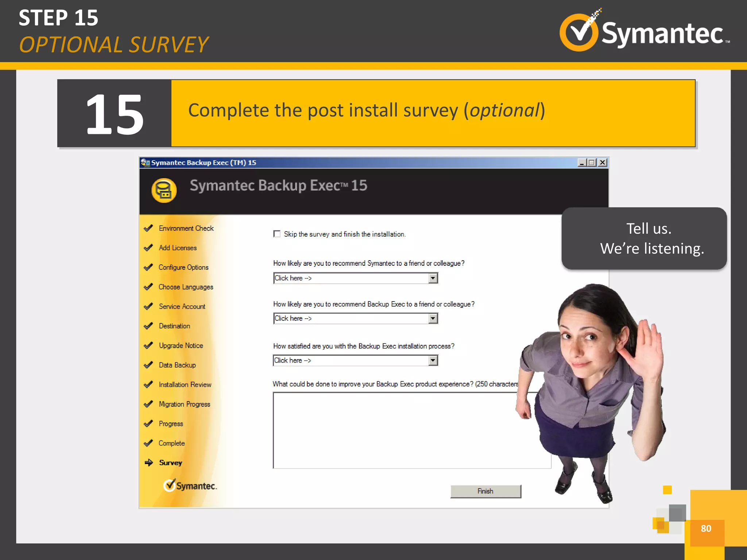
Task: Click checkmark icon beside Destination
Action: [x=148, y=326]
